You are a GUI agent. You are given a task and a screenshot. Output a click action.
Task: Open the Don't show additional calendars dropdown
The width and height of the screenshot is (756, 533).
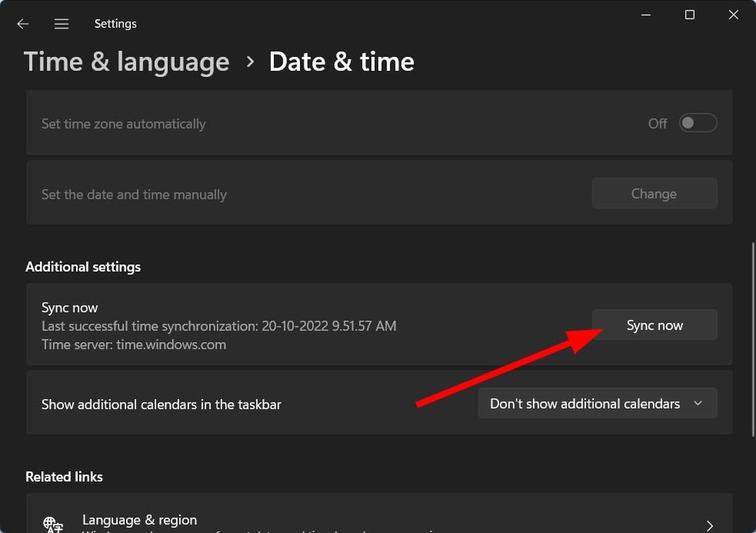pos(598,403)
